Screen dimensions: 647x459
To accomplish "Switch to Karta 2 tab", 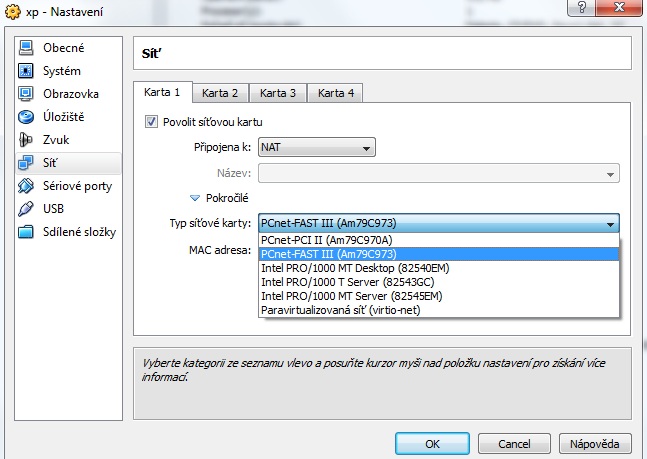I will [x=220, y=93].
